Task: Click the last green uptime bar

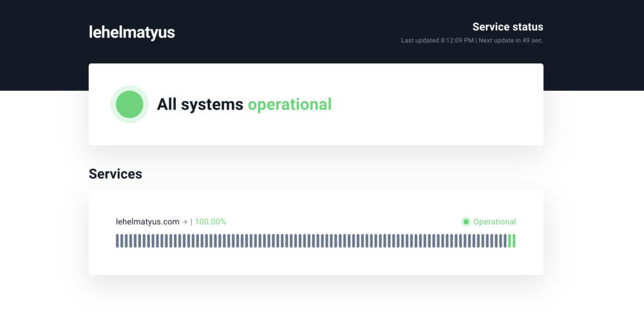Action: point(514,241)
